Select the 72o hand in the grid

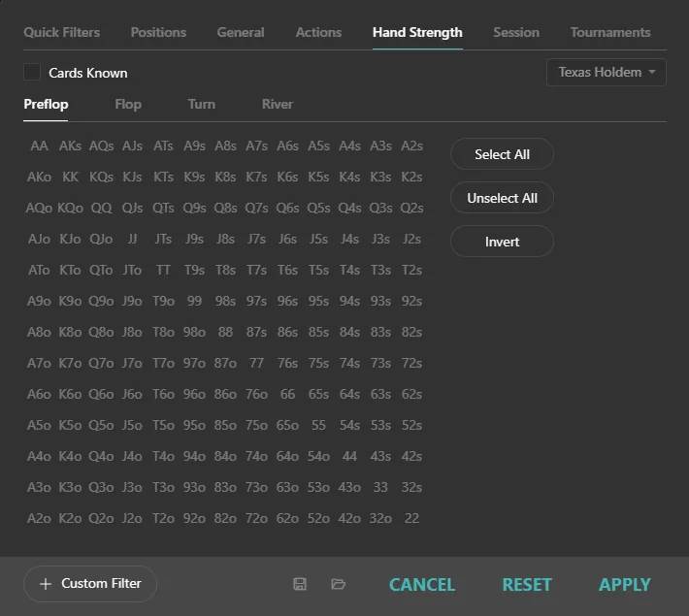pos(256,518)
